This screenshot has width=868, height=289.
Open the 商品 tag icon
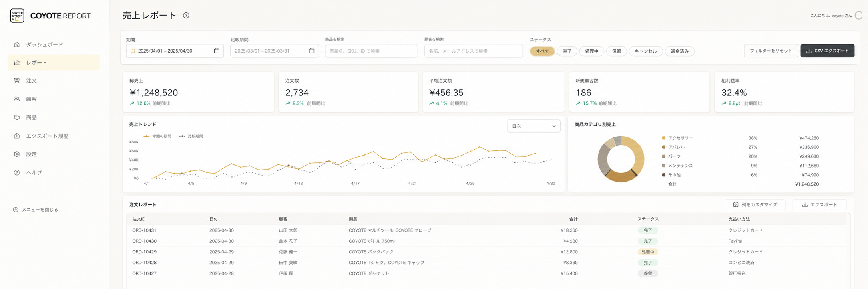pos(17,117)
